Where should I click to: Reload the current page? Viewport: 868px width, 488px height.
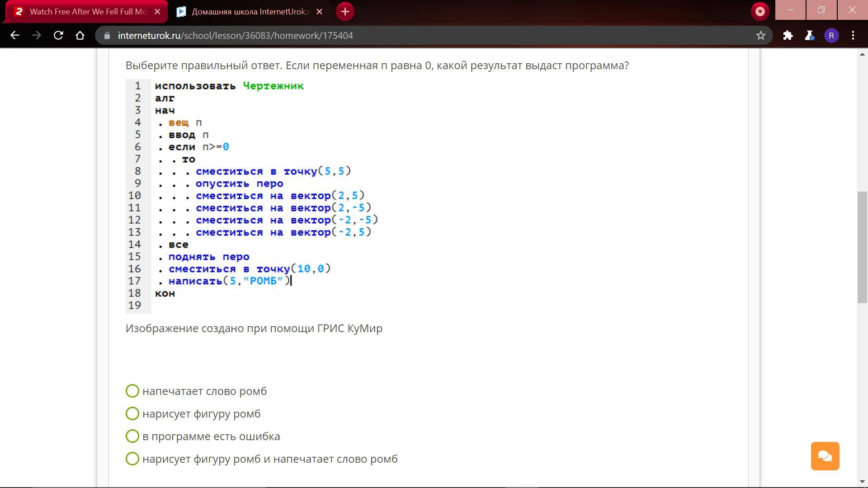58,35
